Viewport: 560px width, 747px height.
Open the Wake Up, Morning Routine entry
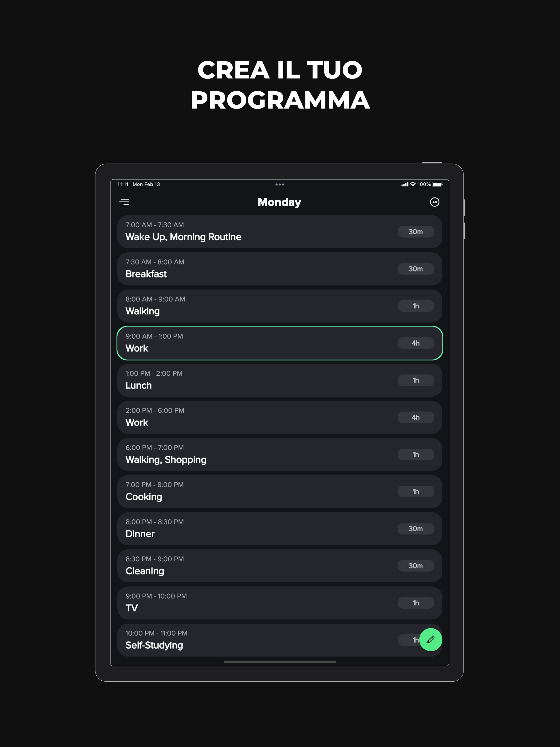pyautogui.click(x=280, y=232)
